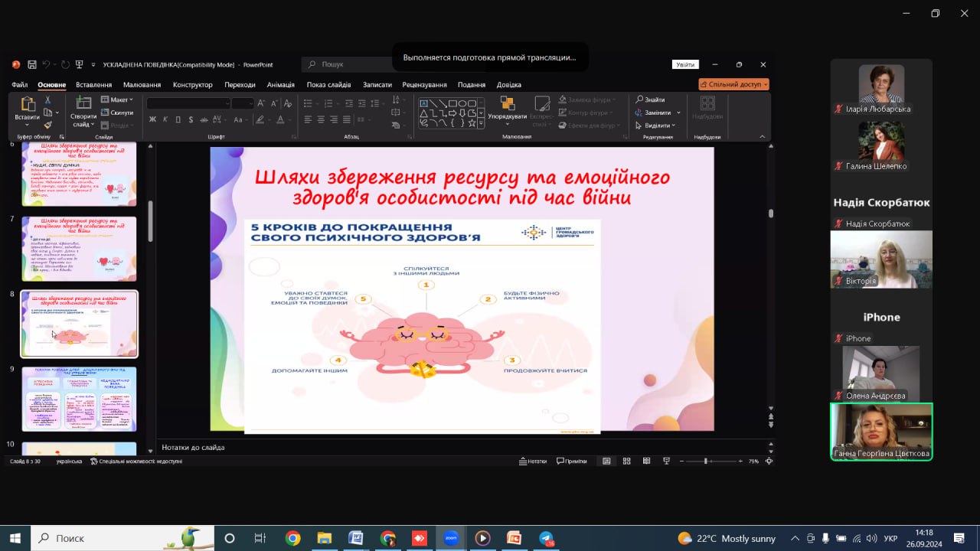This screenshot has width=980, height=551.
Task: Align text right in paragraph group
Action: tap(334, 119)
